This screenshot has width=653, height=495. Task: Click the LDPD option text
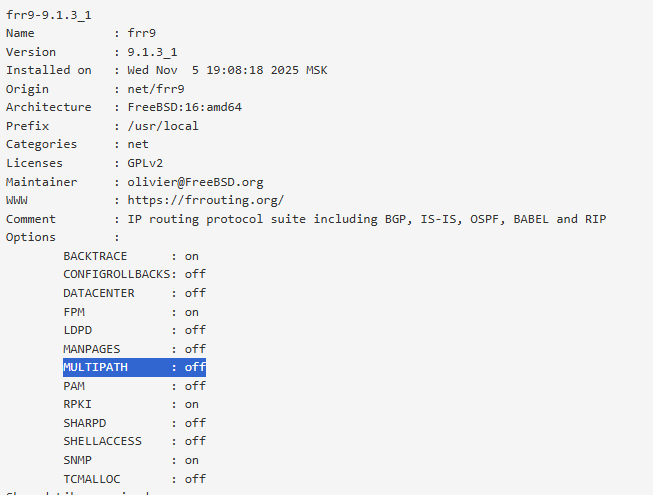coord(78,330)
